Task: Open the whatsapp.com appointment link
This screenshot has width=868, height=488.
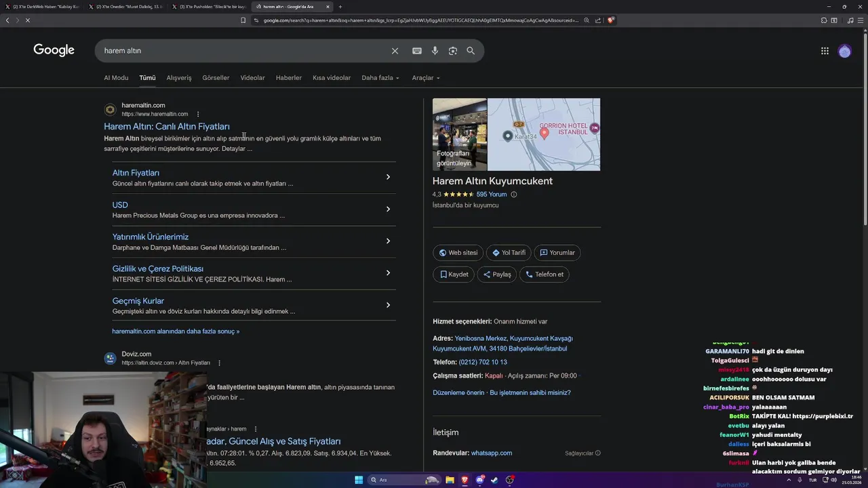Action: [492, 453]
